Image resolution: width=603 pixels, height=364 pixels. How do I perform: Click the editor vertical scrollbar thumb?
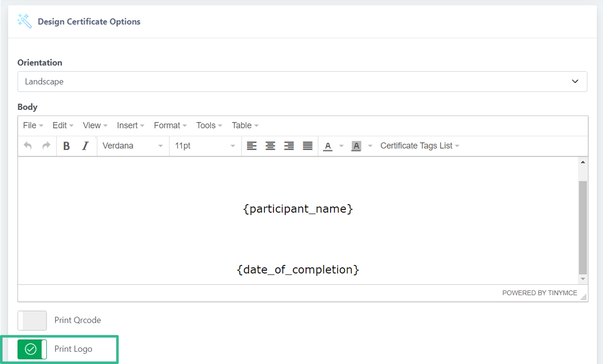point(583,228)
